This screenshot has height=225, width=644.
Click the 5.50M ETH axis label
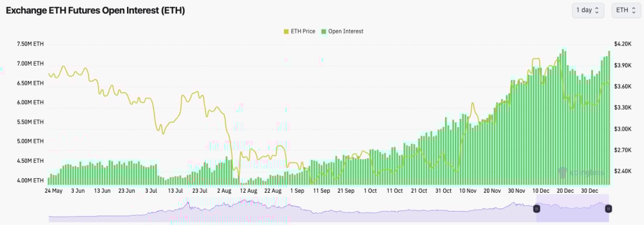[x=30, y=122]
